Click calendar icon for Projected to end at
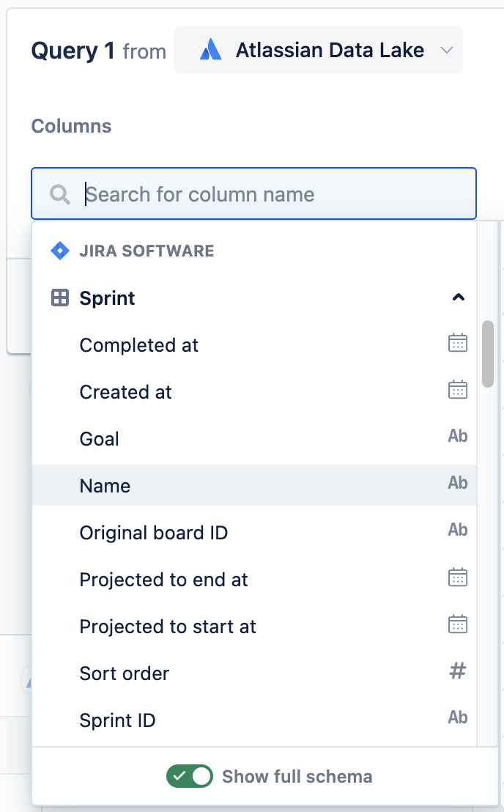This screenshot has height=812, width=504. (457, 577)
